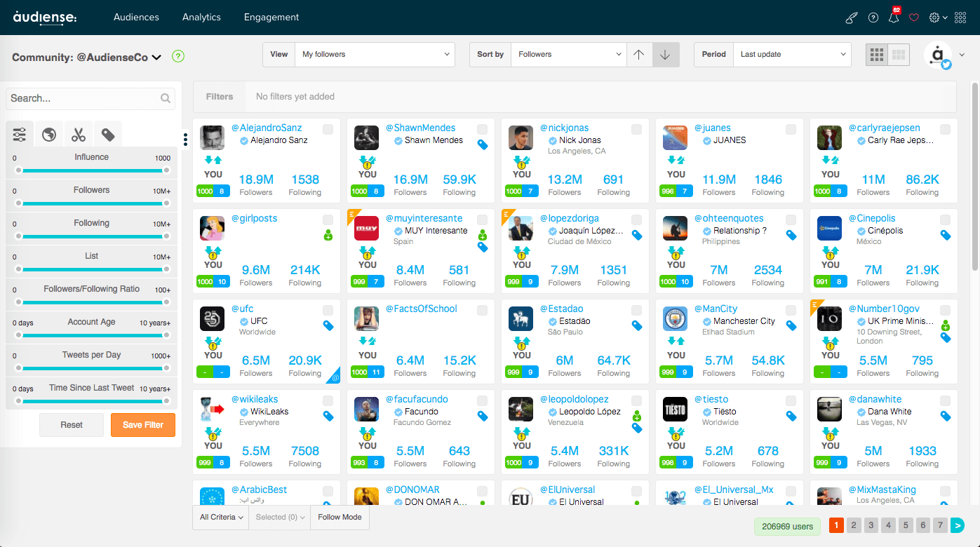Click the UFC profile picture thumbnail
The width and height of the screenshot is (980, 547).
pyautogui.click(x=212, y=318)
